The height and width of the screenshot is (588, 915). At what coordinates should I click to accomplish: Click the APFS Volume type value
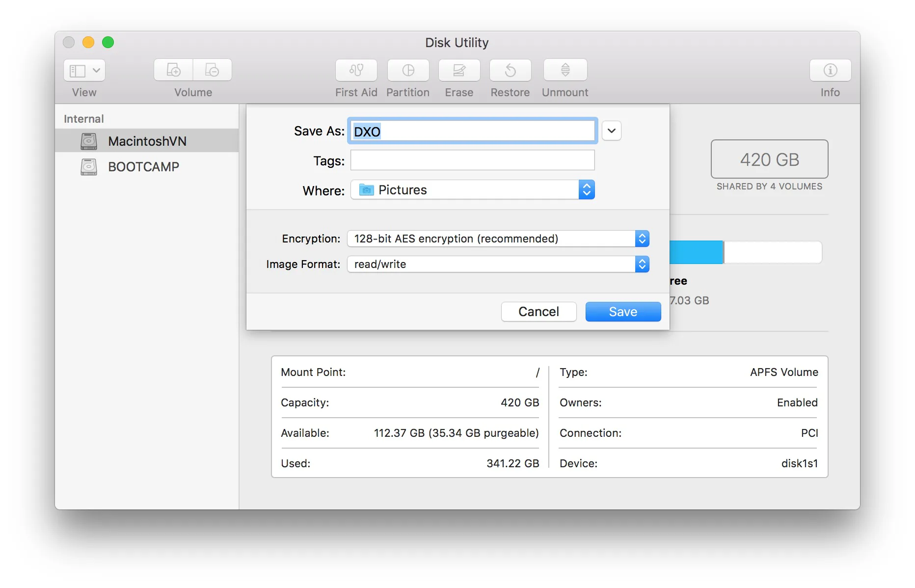coord(784,372)
